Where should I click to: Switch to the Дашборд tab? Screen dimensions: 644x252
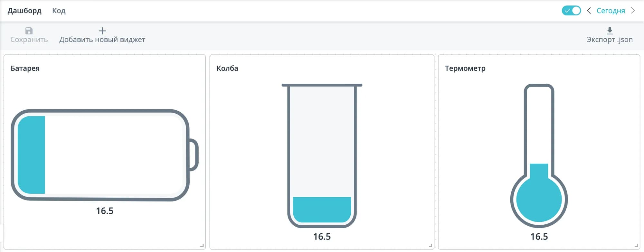click(x=24, y=11)
